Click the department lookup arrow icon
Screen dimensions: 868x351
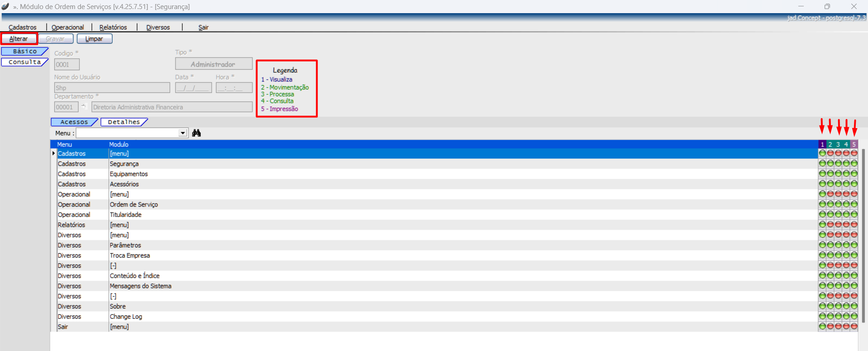click(84, 107)
